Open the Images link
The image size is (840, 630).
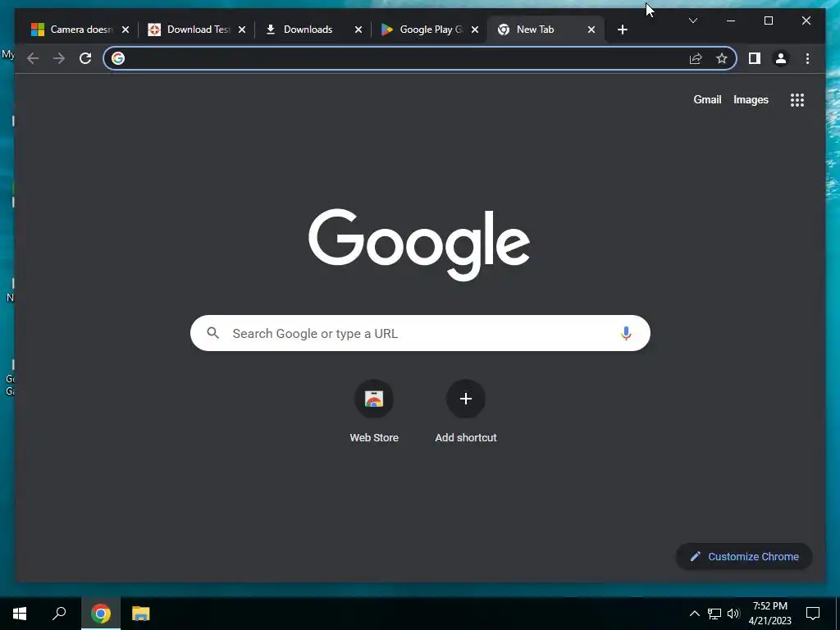click(751, 99)
